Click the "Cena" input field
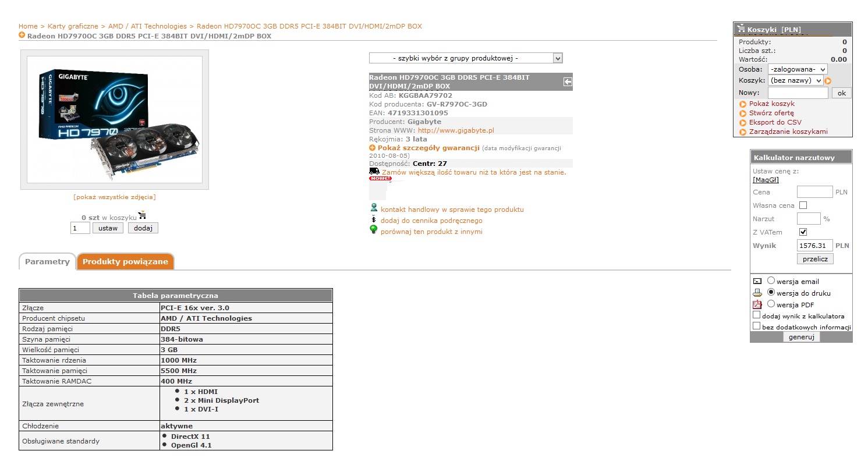The height and width of the screenshot is (472, 868). (x=815, y=192)
